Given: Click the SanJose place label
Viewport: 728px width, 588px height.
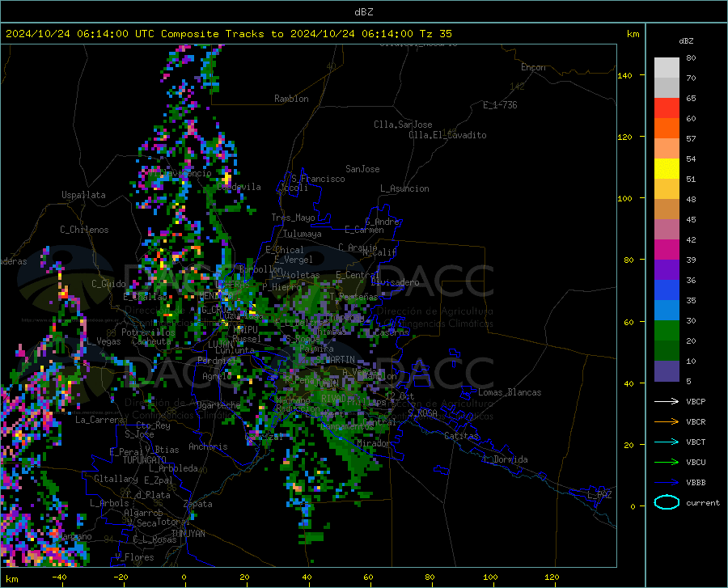Looking at the screenshot, I should coord(362,169).
